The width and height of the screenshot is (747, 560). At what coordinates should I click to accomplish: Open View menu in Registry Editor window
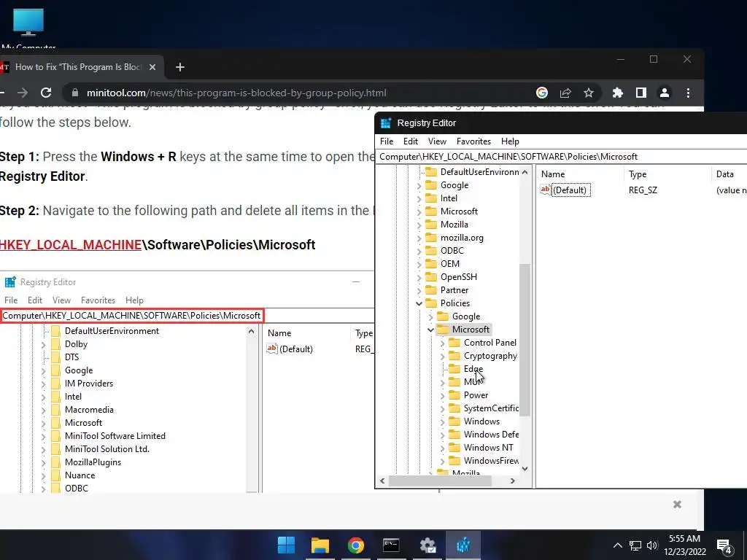(437, 141)
